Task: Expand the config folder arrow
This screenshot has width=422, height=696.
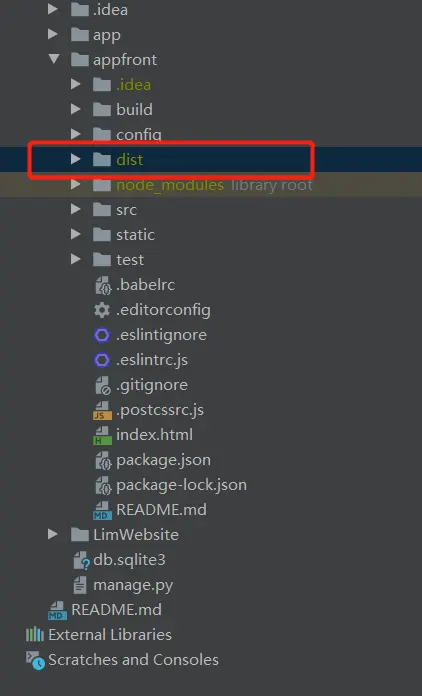Action: (x=76, y=134)
